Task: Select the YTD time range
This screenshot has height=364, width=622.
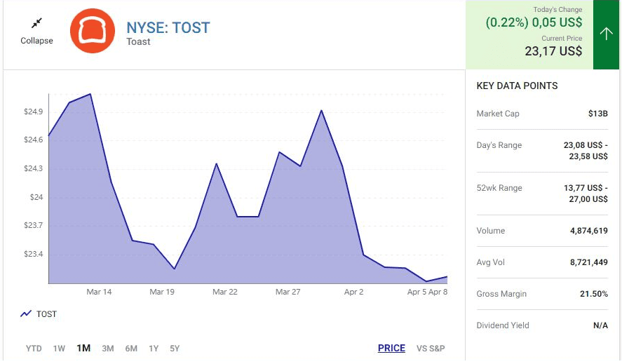Action: click(x=34, y=348)
